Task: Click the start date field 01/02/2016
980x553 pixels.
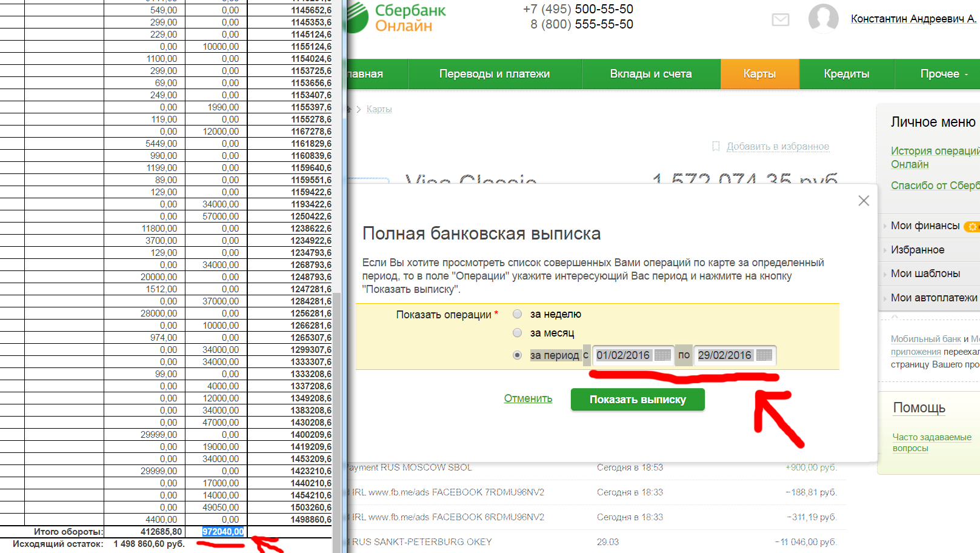Action: [623, 355]
